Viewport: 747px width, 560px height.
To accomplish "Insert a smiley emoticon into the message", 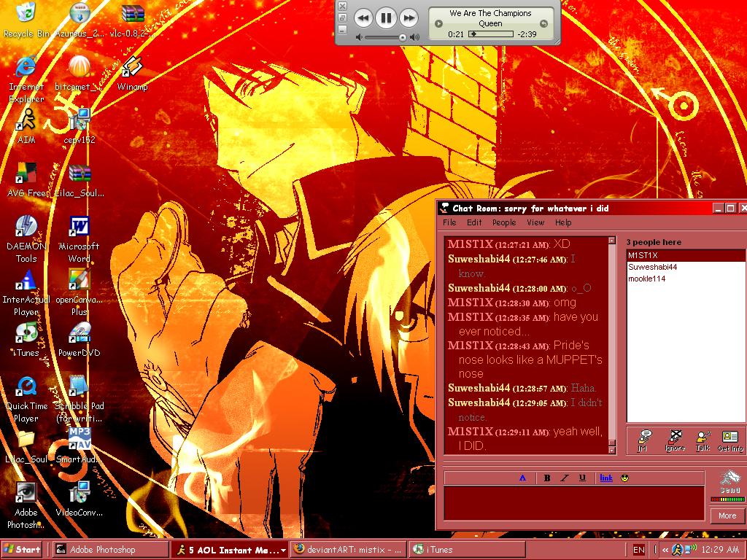I will click(624, 478).
